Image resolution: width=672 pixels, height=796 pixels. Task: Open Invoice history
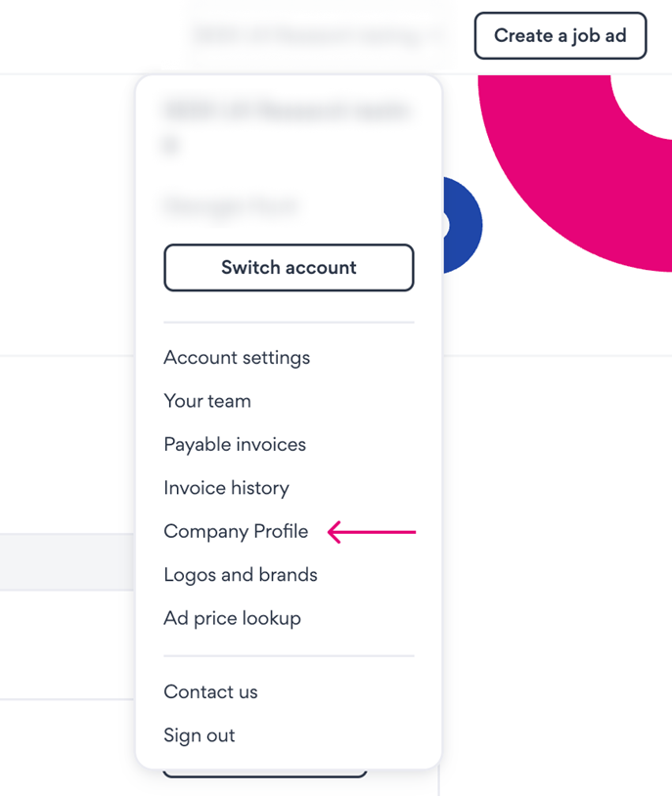click(226, 488)
